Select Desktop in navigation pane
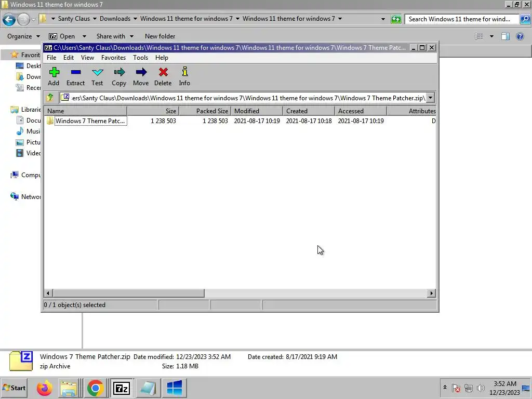The width and height of the screenshot is (532, 399). tap(29, 66)
